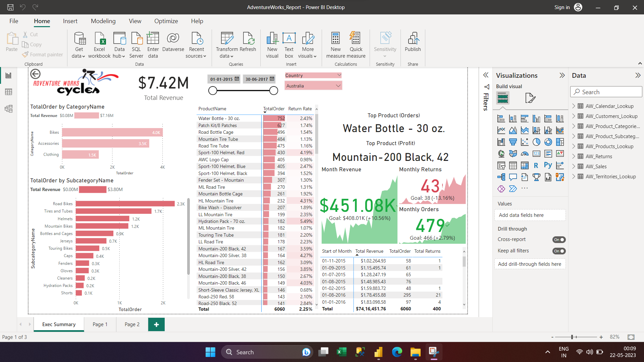
Task: Click the left date slider handle
Action: (213, 90)
